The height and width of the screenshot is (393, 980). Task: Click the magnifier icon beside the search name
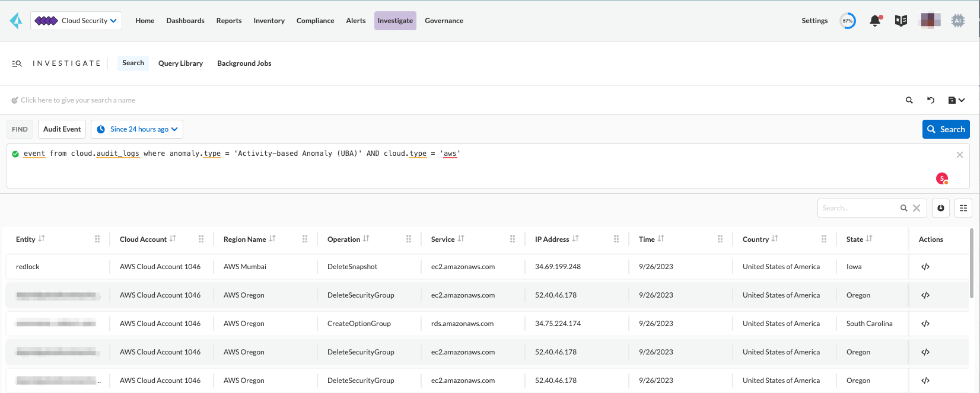click(x=909, y=100)
